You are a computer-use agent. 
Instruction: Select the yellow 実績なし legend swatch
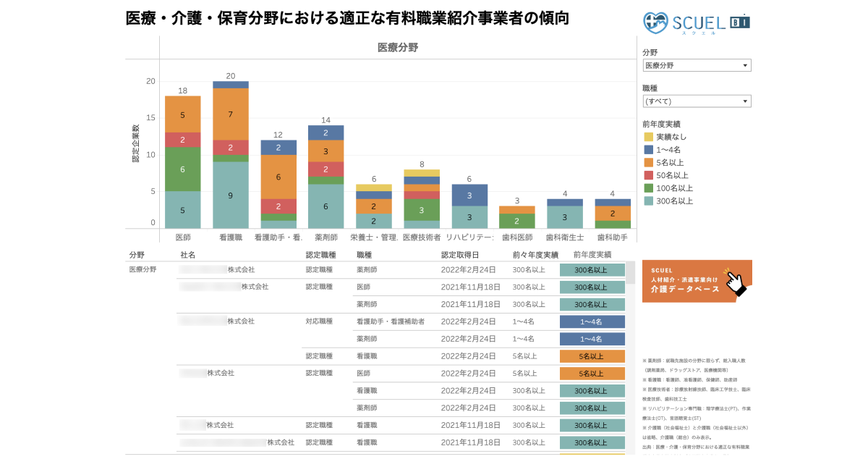pyautogui.click(x=649, y=137)
